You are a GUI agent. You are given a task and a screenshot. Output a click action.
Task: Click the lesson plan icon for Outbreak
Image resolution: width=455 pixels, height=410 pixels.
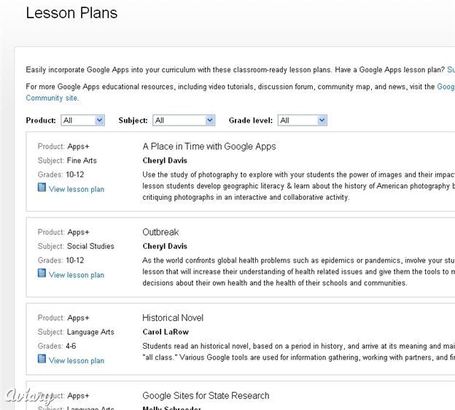click(42, 273)
